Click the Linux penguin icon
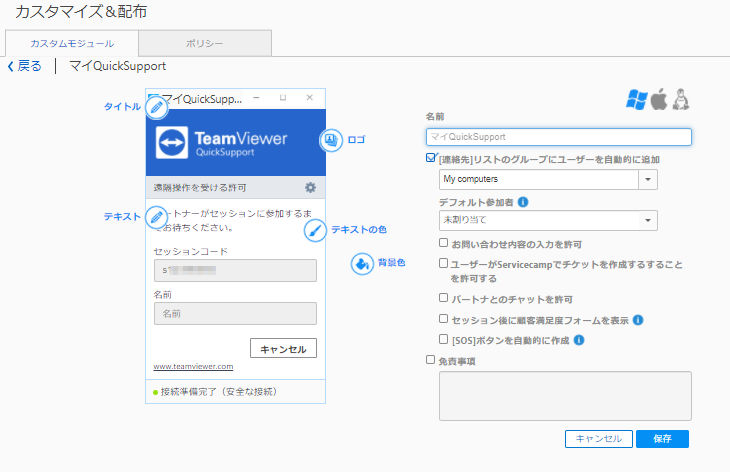Screen dimensions: 730x472 click(681, 99)
